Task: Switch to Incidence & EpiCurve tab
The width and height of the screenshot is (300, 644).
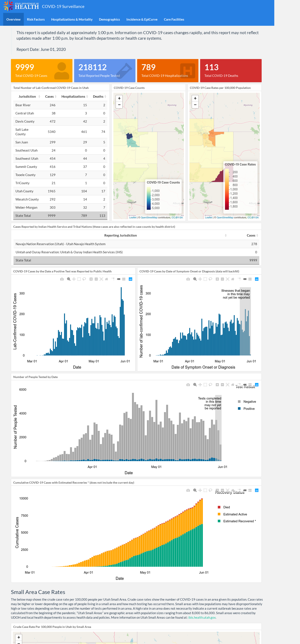Action: (142, 20)
